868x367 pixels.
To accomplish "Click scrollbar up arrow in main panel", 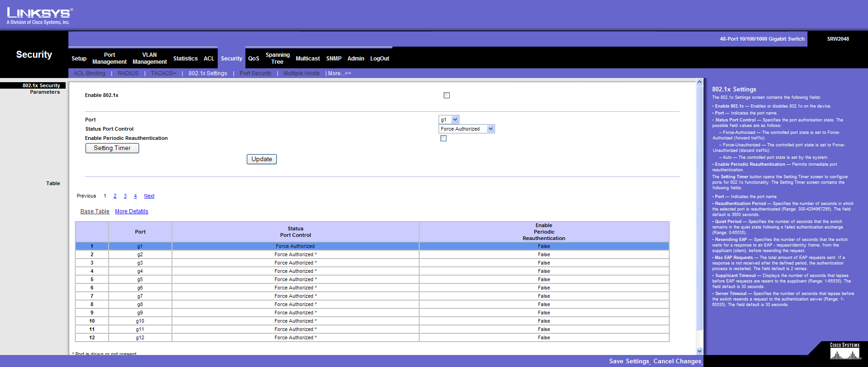I will 699,82.
